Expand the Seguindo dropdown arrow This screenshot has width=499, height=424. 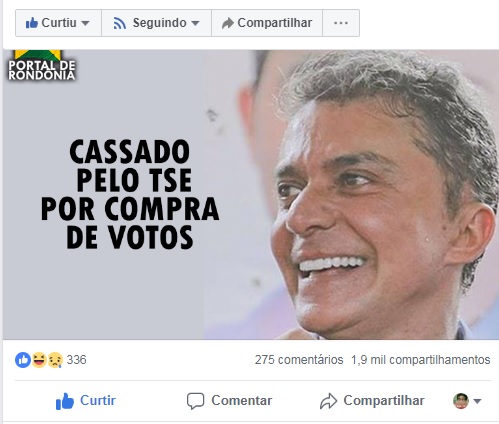tap(195, 23)
